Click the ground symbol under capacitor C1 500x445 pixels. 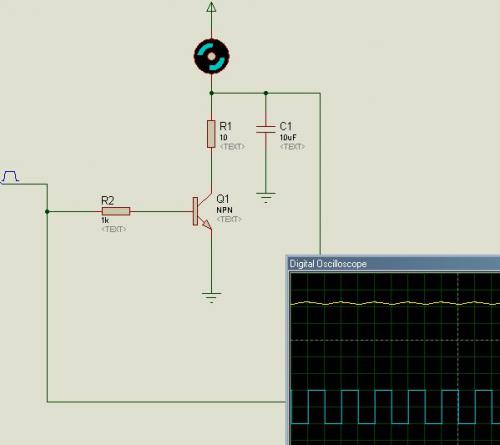(x=266, y=198)
